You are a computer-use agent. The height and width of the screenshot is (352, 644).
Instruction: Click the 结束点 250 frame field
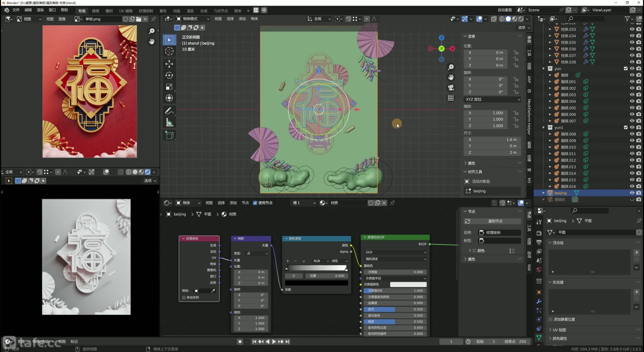[515, 341]
